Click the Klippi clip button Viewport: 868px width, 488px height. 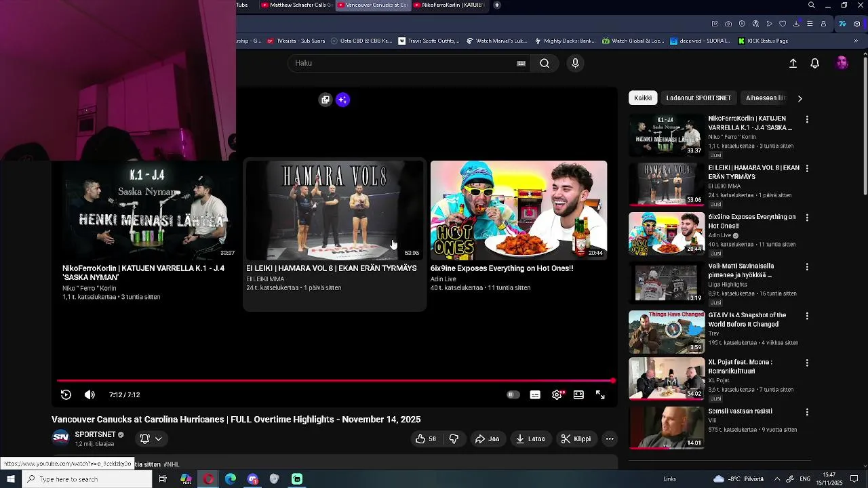click(x=576, y=439)
